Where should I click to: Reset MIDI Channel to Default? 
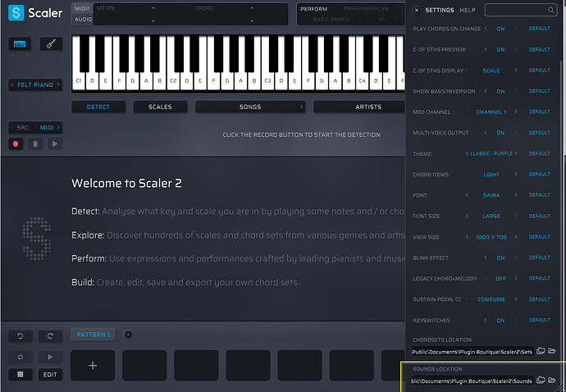coord(539,112)
